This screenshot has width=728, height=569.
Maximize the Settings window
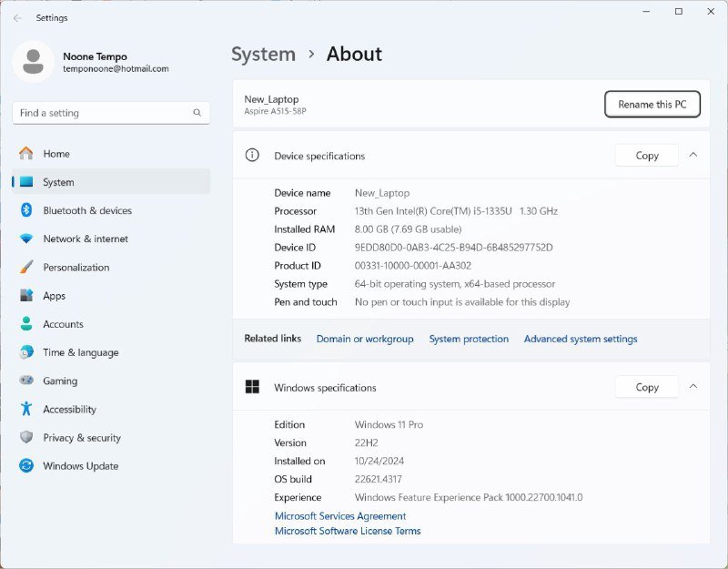(678, 11)
